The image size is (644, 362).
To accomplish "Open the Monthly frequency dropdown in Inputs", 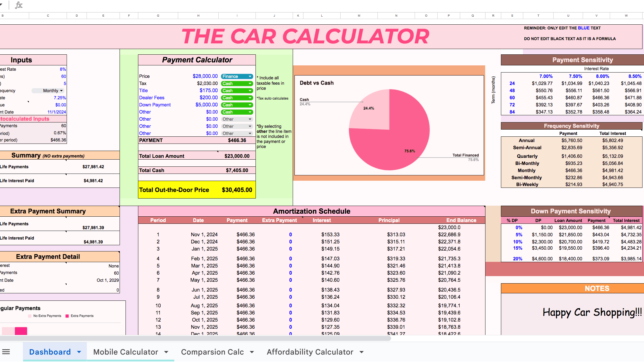I will tap(48, 91).
